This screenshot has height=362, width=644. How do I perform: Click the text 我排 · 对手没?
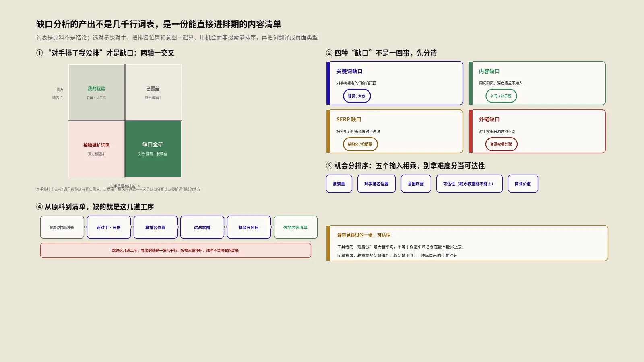[96, 98]
